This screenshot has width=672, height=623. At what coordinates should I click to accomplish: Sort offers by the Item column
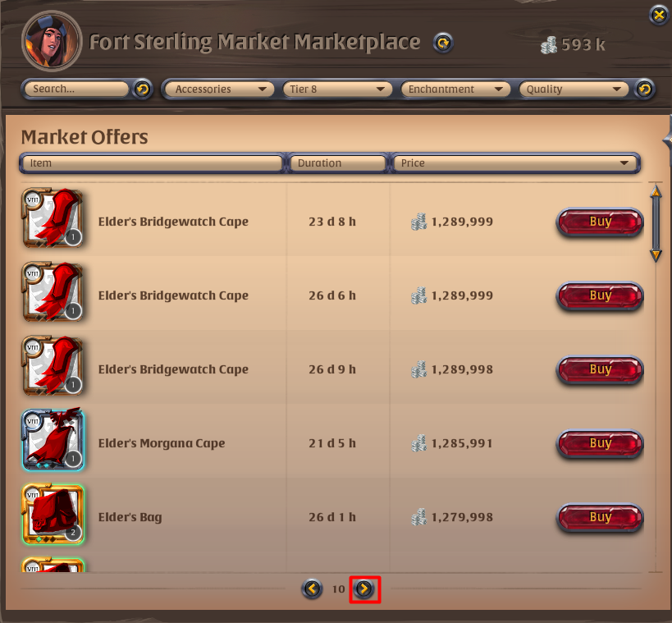(152, 163)
